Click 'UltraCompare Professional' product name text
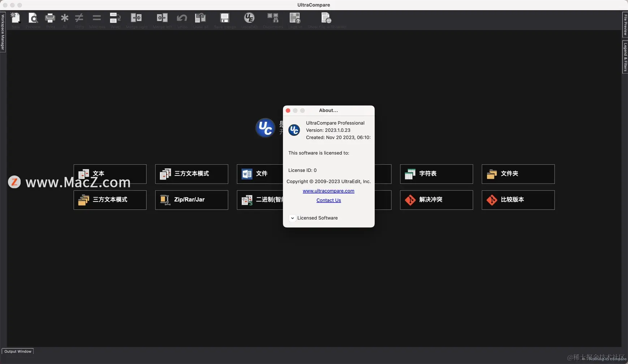This screenshot has height=364, width=628. coord(335,123)
